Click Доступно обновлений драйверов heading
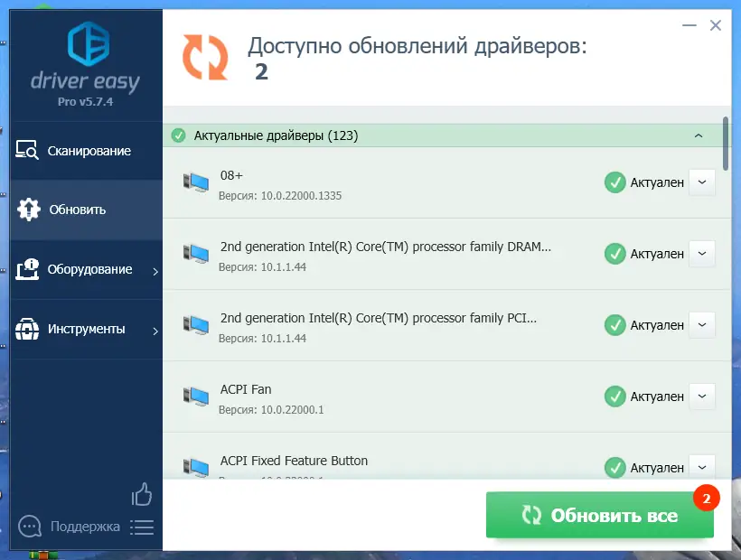This screenshot has width=741, height=560. click(417, 46)
